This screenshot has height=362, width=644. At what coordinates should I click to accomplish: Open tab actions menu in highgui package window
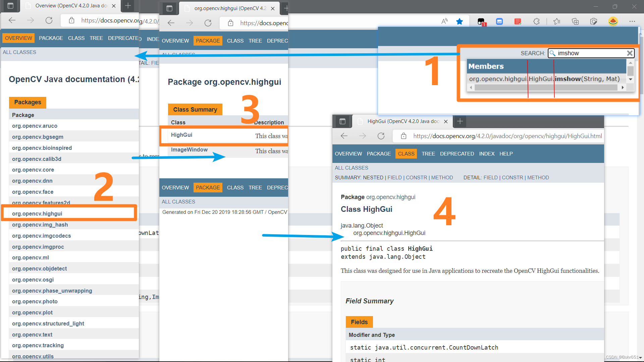point(169,8)
